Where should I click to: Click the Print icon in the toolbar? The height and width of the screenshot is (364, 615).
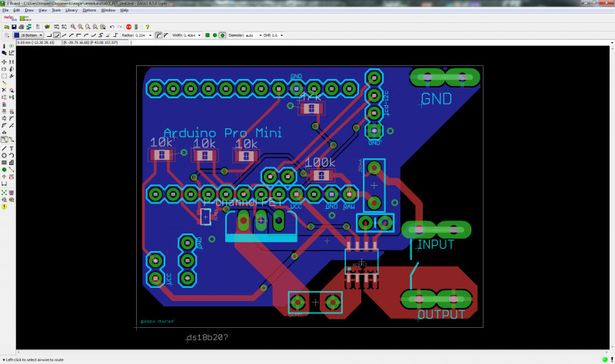(21, 27)
